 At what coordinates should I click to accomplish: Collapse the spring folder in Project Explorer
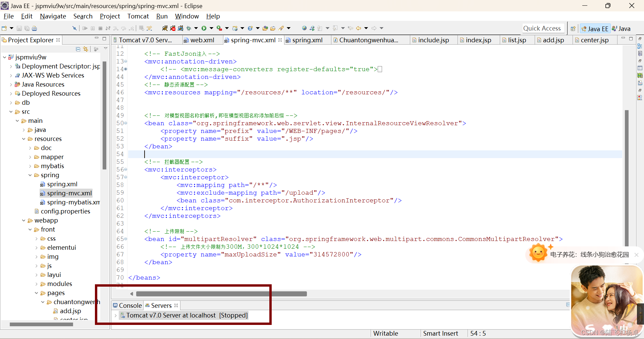[30, 175]
